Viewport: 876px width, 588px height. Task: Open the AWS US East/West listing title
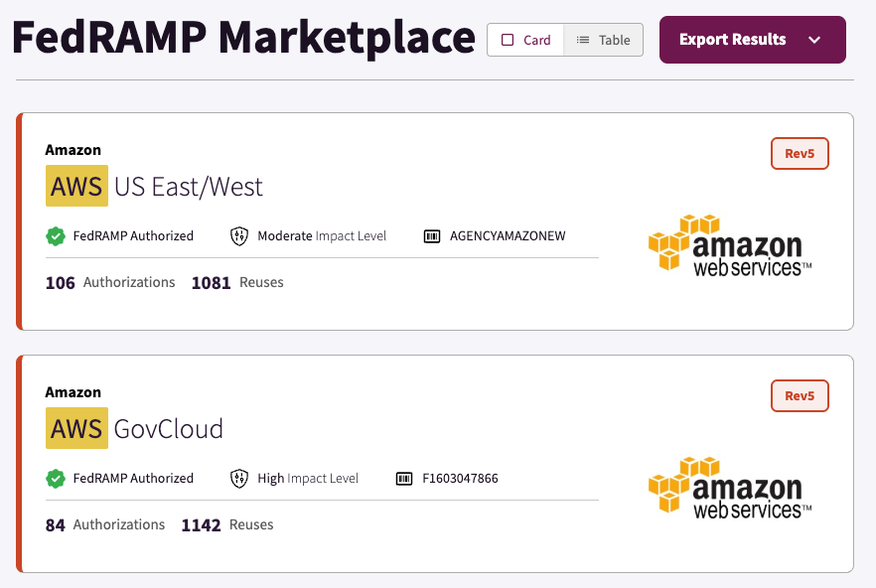[154, 187]
